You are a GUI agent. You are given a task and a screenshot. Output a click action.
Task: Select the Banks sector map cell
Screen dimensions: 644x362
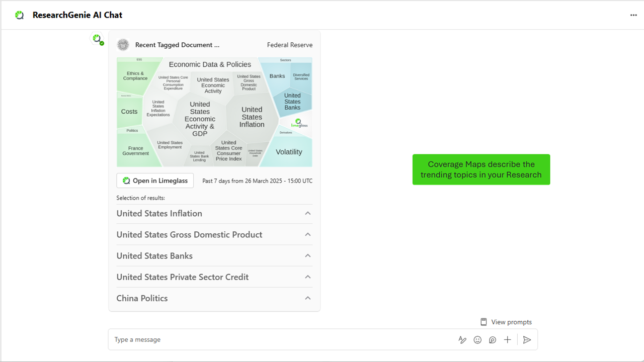click(x=277, y=76)
